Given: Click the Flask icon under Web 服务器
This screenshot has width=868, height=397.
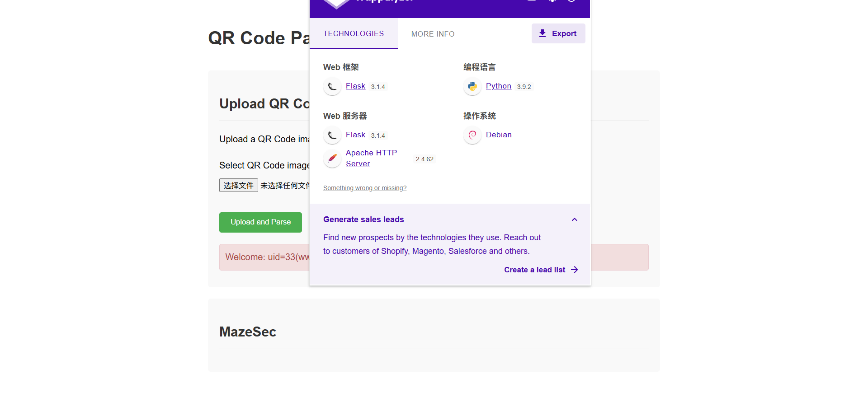Looking at the screenshot, I should (x=332, y=135).
